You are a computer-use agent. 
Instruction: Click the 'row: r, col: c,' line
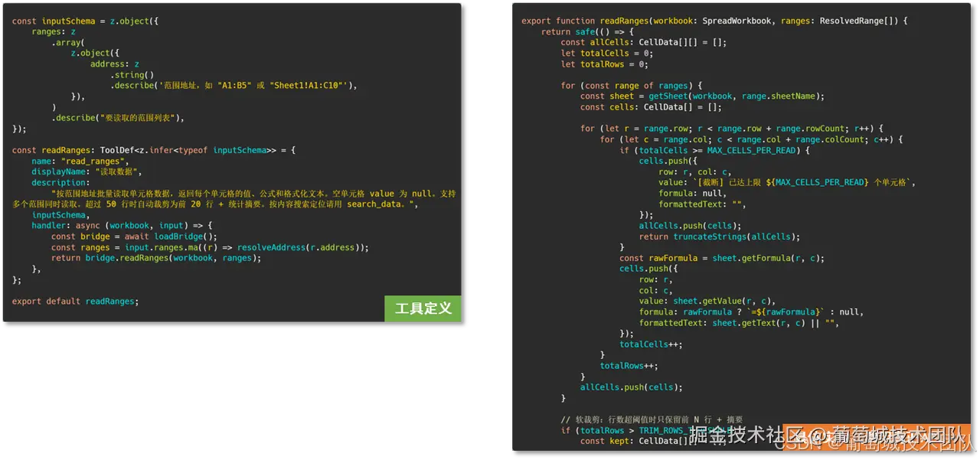695,171
